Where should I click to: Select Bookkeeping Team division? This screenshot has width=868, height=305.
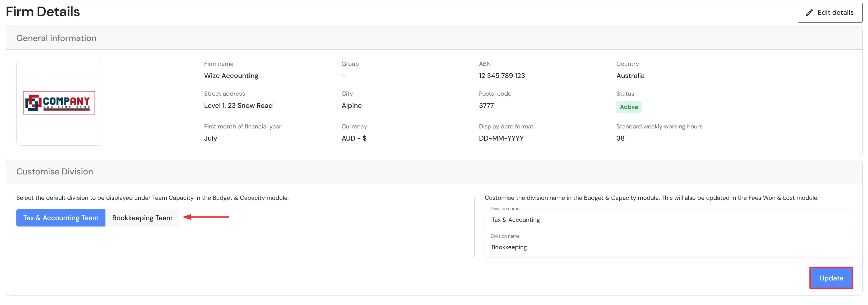click(142, 218)
